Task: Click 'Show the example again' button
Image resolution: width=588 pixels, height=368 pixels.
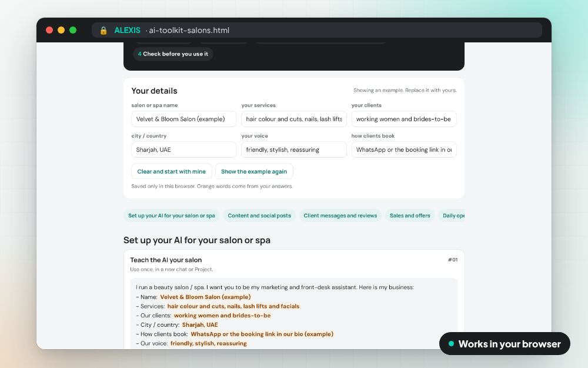Action: 254,171
